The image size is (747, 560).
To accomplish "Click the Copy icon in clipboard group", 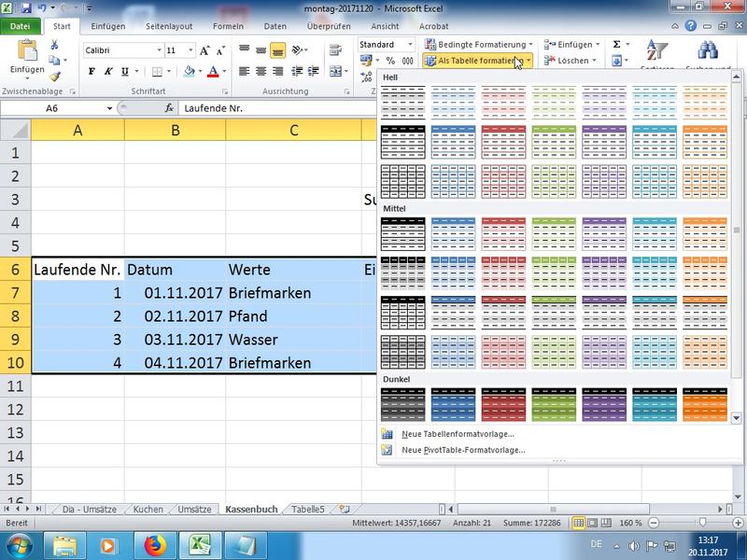I will coord(54,60).
